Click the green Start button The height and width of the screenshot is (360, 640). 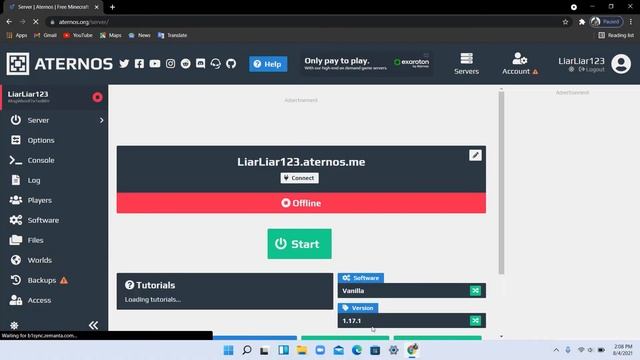(299, 244)
